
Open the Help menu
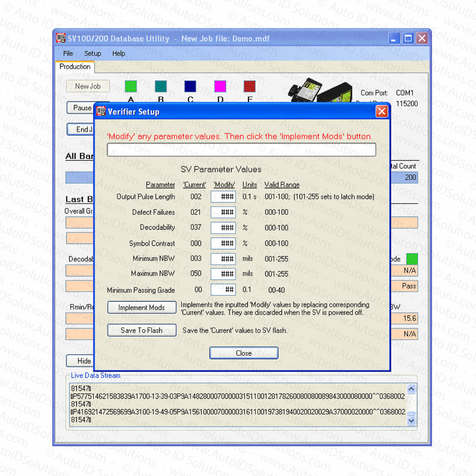pos(119,53)
